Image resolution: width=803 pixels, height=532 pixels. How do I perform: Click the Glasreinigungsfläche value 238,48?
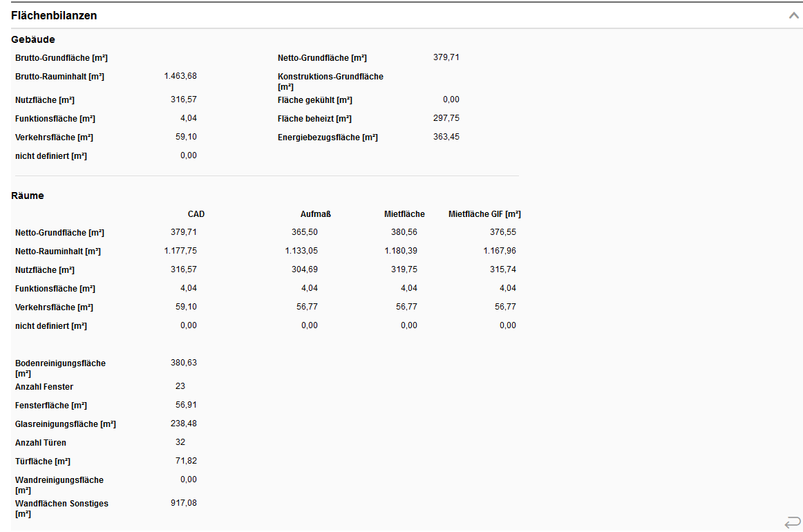[184, 424]
